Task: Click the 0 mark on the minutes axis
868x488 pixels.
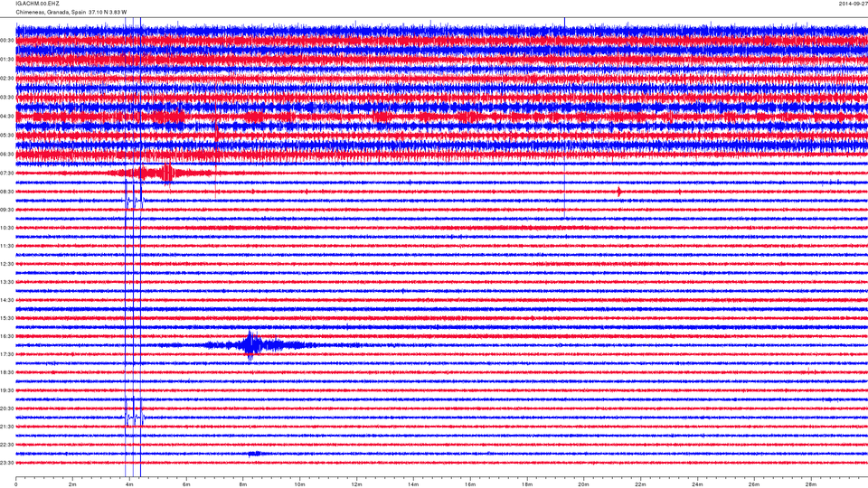Action: click(x=16, y=484)
